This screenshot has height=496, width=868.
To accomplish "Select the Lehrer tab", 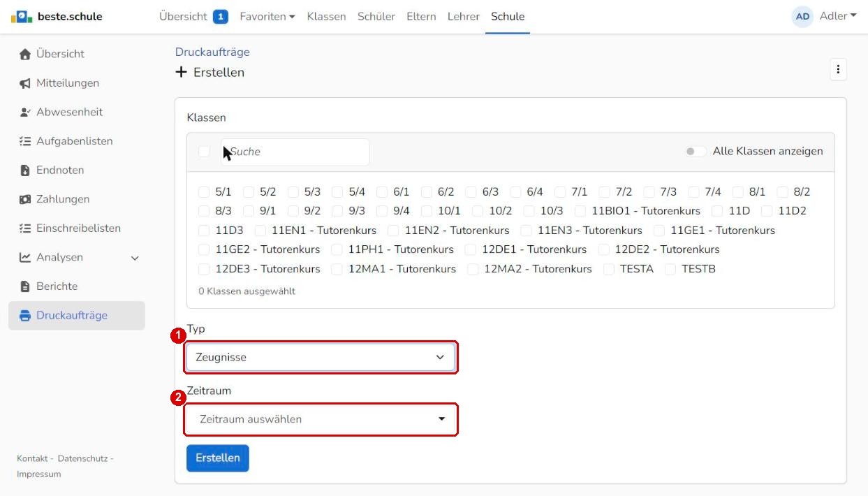I will pyautogui.click(x=464, y=17).
